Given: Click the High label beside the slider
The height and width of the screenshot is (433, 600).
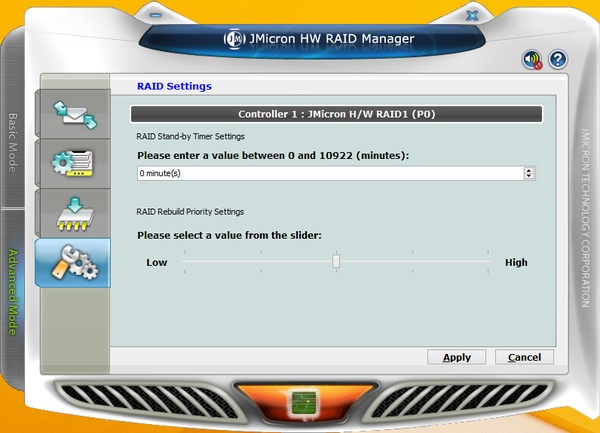Looking at the screenshot, I should tap(516, 262).
